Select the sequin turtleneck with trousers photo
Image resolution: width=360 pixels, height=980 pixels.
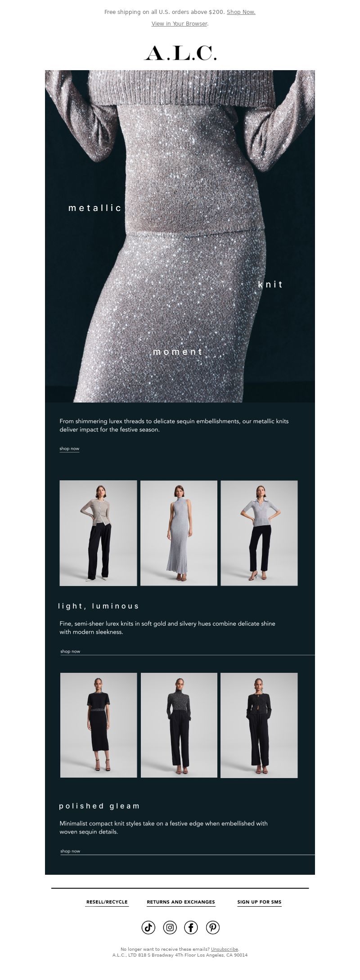(x=179, y=725)
